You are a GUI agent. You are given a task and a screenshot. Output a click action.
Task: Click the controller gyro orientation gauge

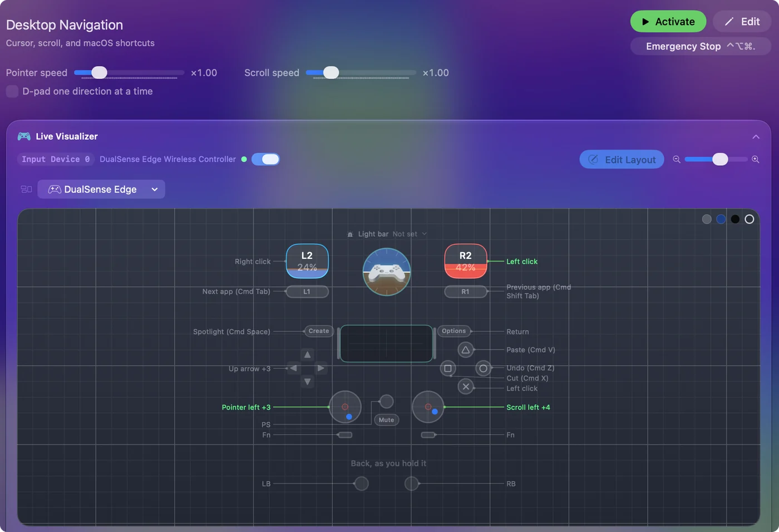(x=387, y=272)
